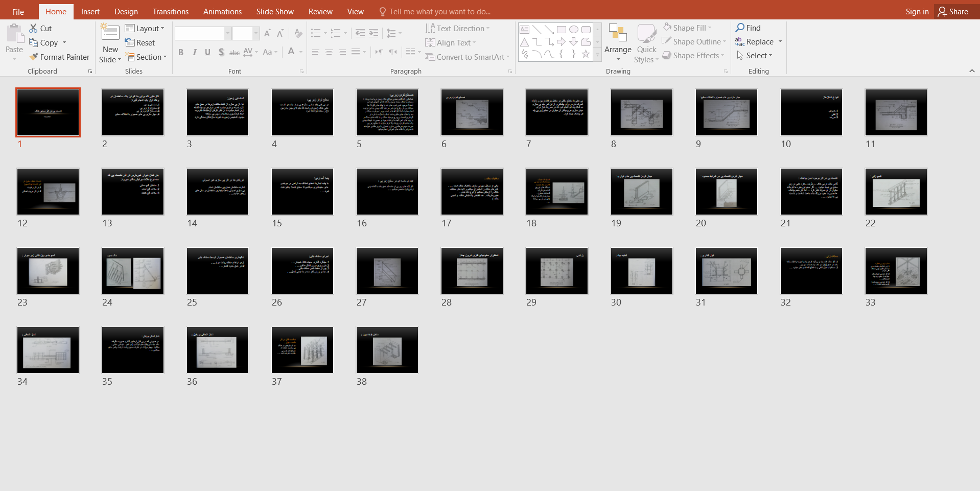The image size is (980, 491).
Task: Open the font name combo box
Action: (x=203, y=33)
